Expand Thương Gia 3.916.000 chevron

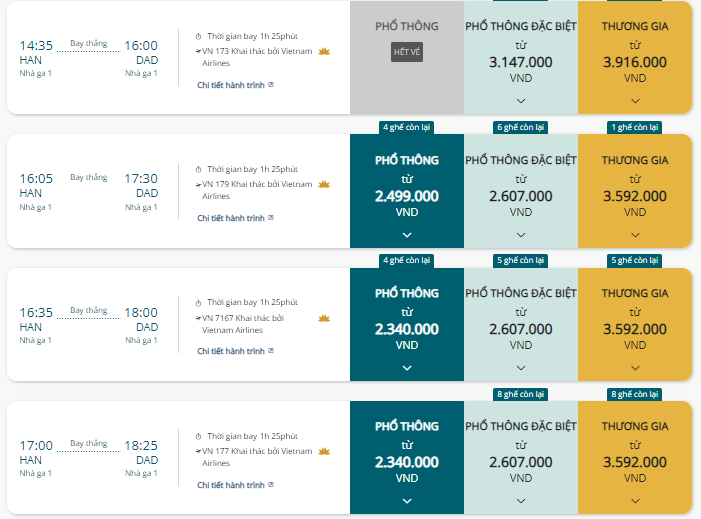635,101
